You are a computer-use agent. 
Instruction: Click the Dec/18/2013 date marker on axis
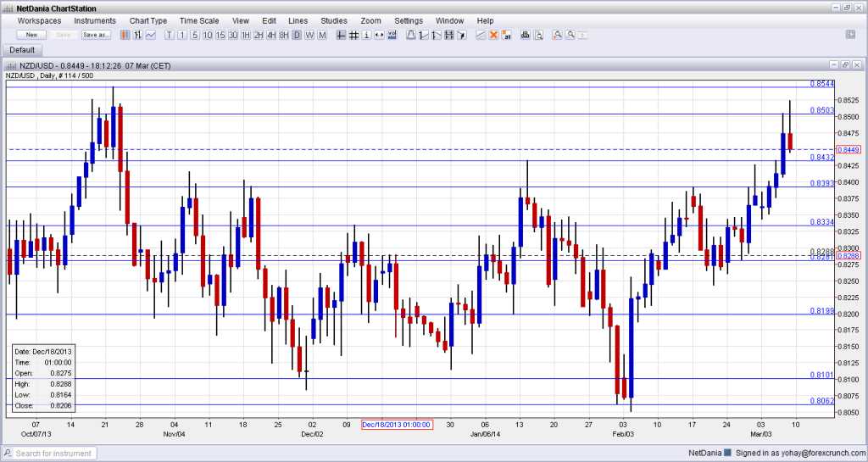tap(397, 425)
